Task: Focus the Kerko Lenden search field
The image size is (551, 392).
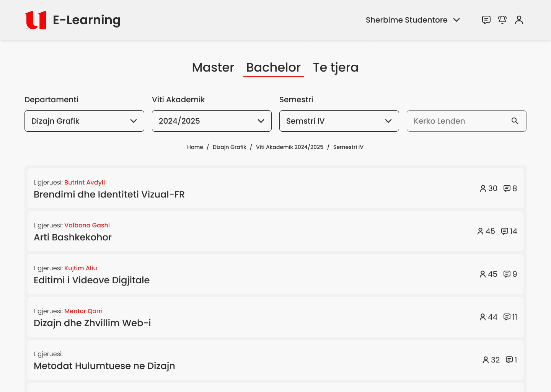Action: click(466, 121)
